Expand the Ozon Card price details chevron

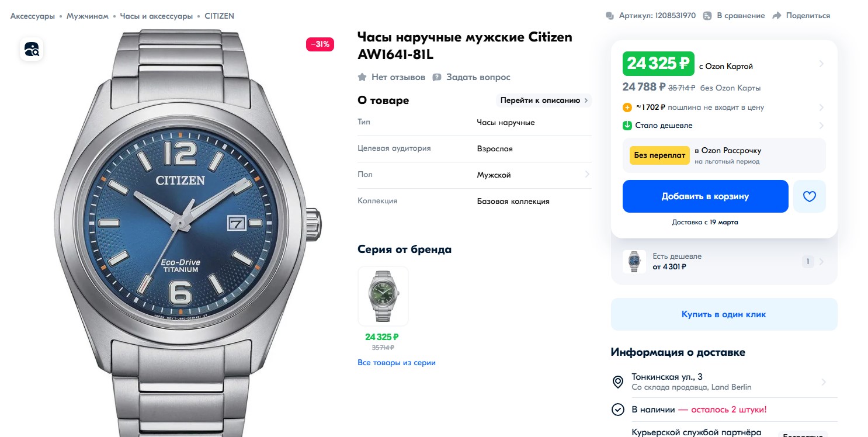click(x=821, y=64)
